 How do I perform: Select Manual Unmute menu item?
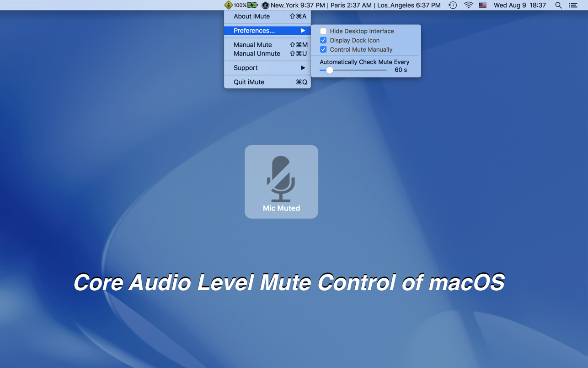267,54
